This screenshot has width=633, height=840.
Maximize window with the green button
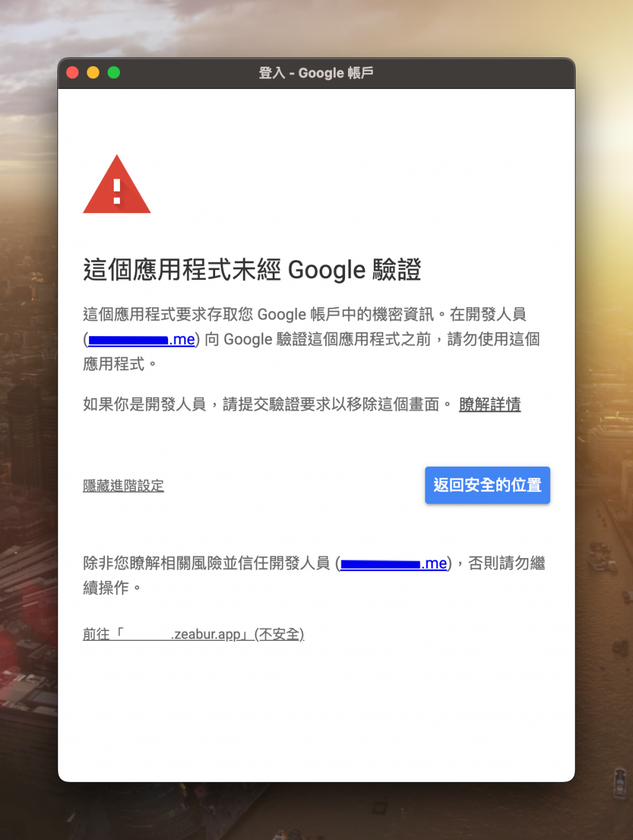114,73
